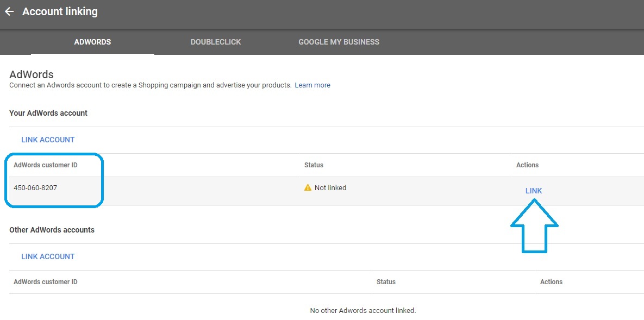Click the No other Adwords account linked message
The height and width of the screenshot is (320, 644).
pos(363,310)
